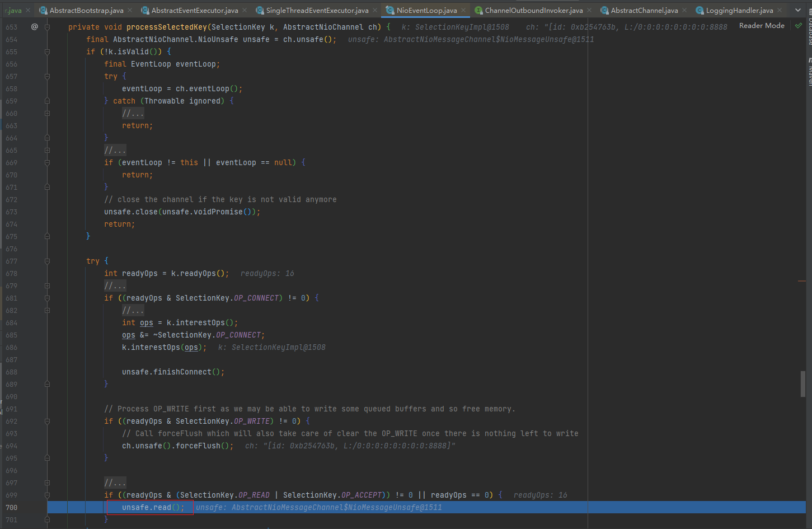Click folded //... placeholder on line 697
Screen dimensions: 812x529
[x=115, y=483]
